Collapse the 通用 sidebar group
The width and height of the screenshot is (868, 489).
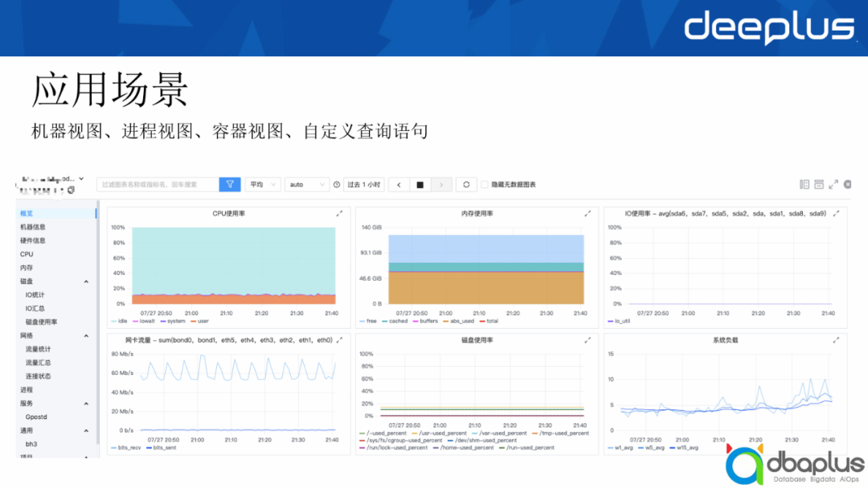pos(86,430)
